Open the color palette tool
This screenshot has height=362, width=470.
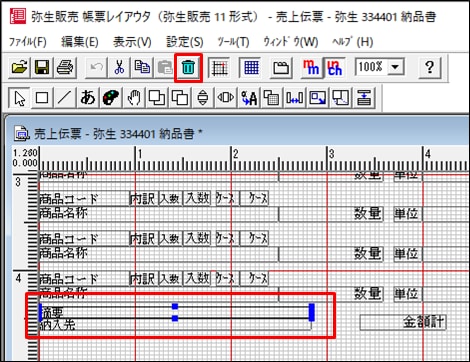pos(111,98)
